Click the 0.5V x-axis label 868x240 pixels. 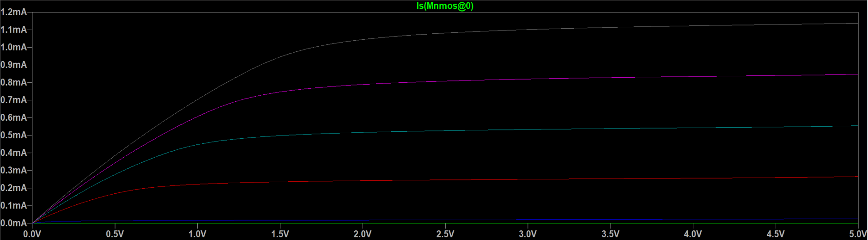click(115, 234)
